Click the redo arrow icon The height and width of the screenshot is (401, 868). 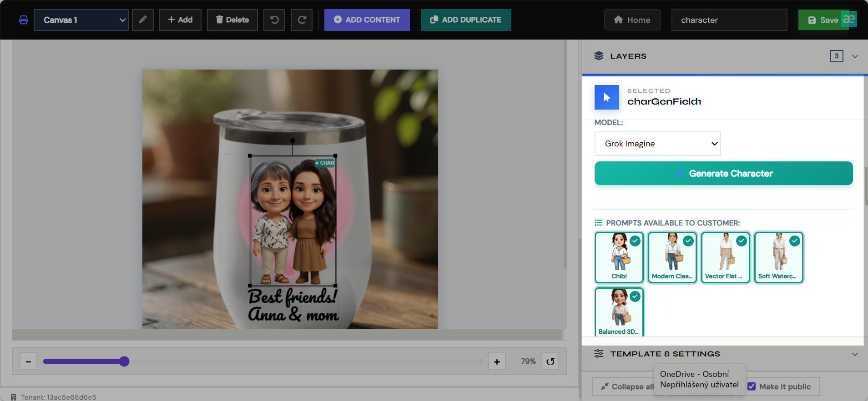pyautogui.click(x=302, y=20)
